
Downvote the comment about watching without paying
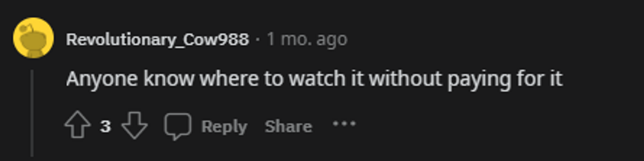135,125
